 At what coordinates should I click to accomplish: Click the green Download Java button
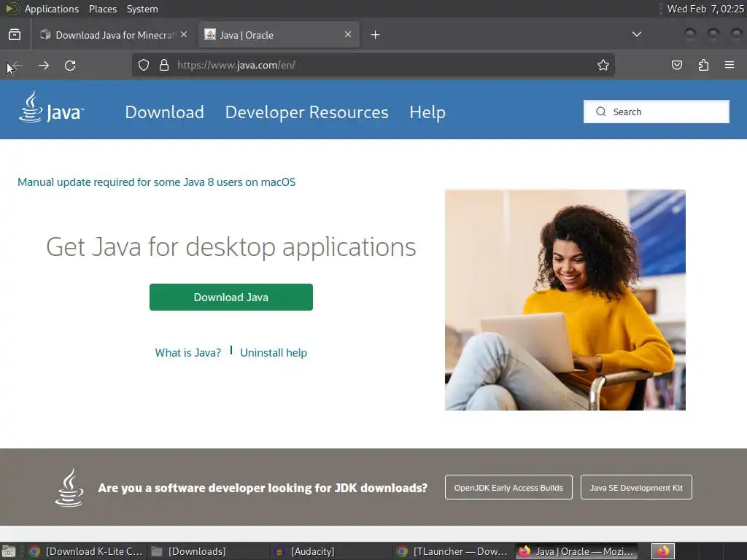[x=231, y=297]
